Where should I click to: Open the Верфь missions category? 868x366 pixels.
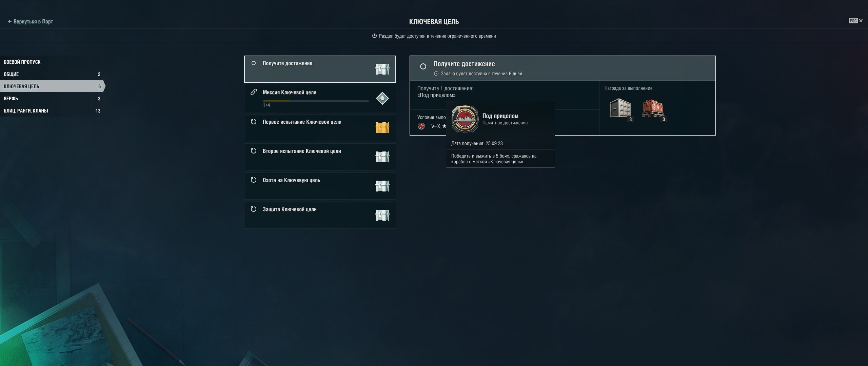(52, 99)
